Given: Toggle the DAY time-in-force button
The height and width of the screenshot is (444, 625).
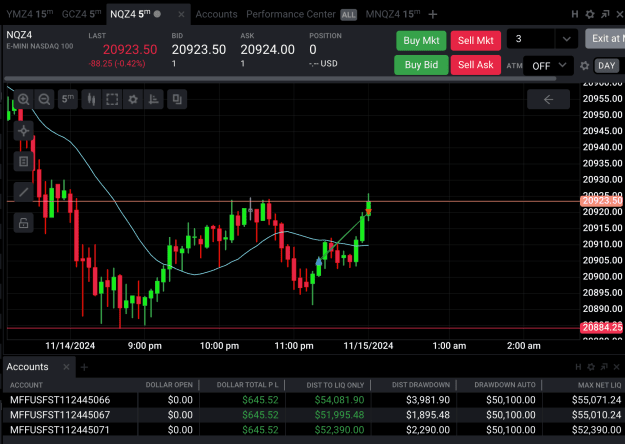Looking at the screenshot, I should [606, 66].
